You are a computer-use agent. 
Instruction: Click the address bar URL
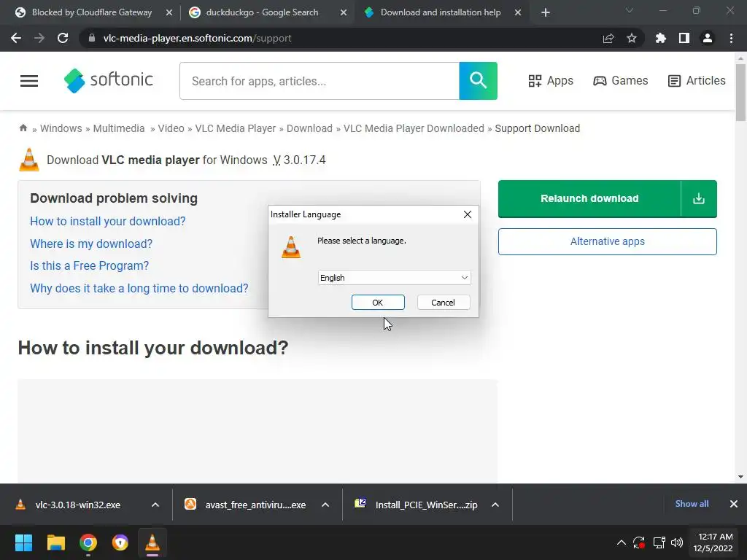(x=197, y=38)
